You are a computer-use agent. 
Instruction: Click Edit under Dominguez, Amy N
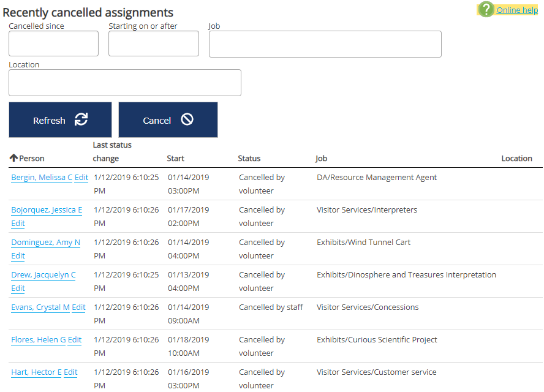(18, 256)
